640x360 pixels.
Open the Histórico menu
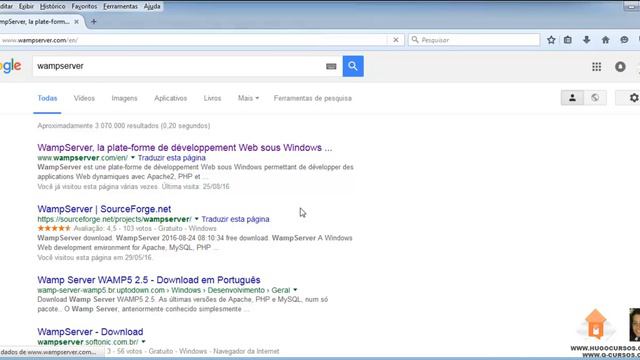click(x=52, y=7)
